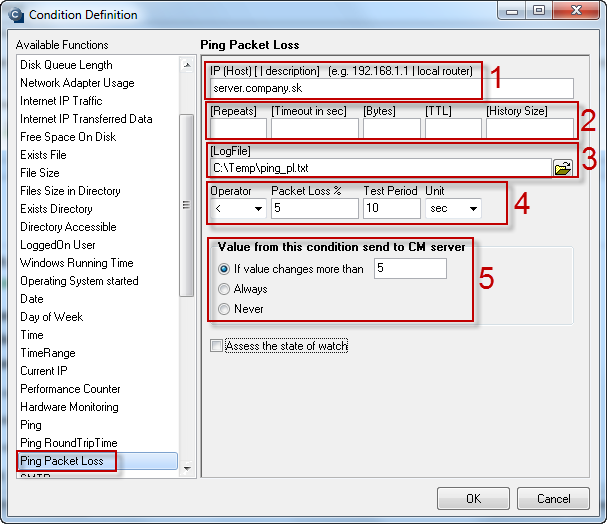
Task: Minimize the Condition Definition window
Action: (512, 11)
